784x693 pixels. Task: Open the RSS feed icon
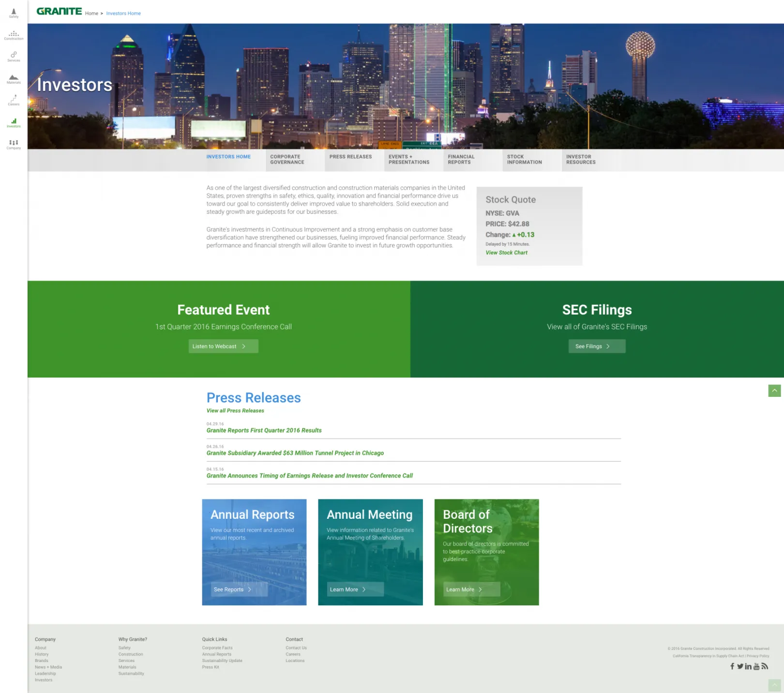coord(765,666)
